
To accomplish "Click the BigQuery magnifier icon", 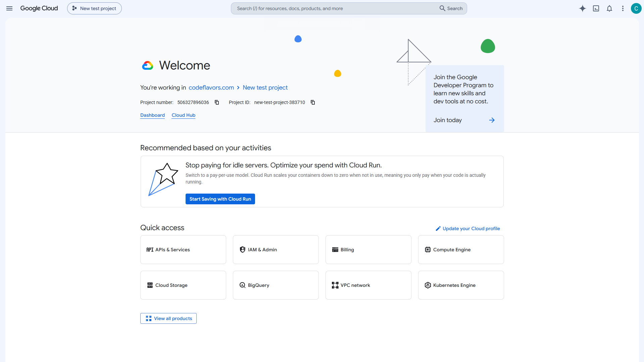I will tap(243, 285).
